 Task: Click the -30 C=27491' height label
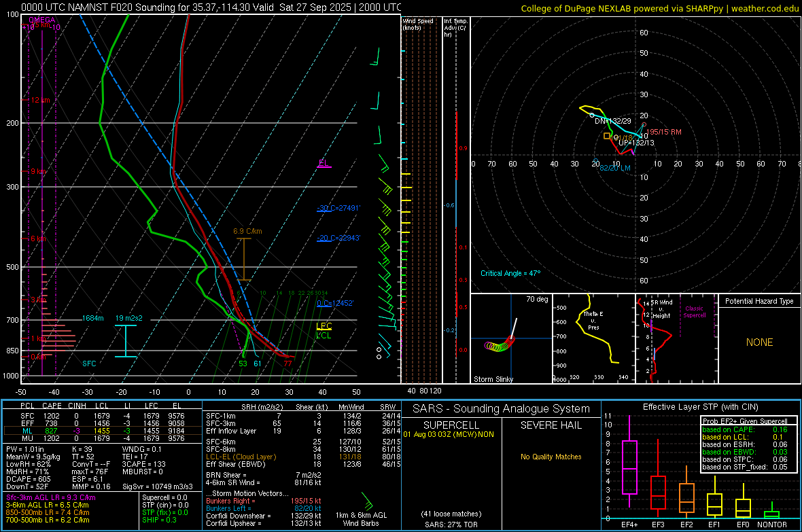338,208
